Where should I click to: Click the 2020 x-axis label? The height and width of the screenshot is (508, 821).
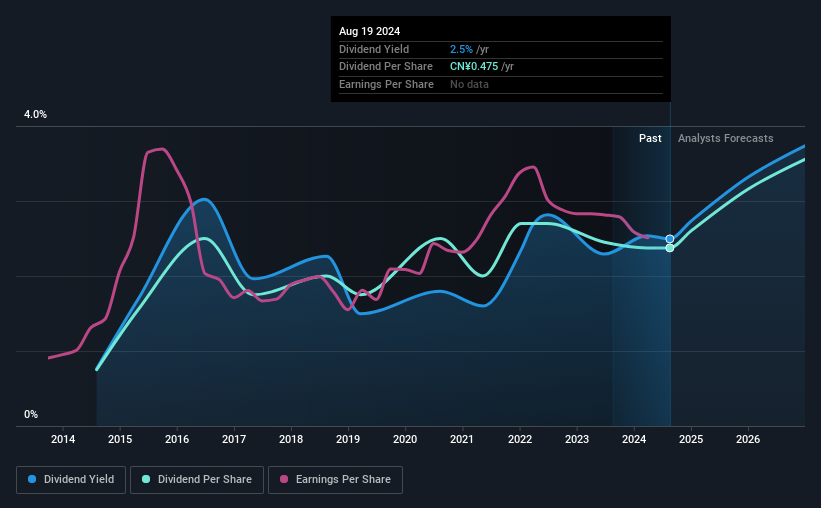pyautogui.click(x=405, y=439)
